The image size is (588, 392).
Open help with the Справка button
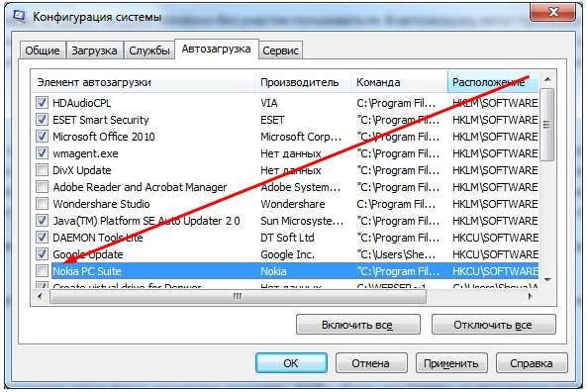click(x=532, y=363)
